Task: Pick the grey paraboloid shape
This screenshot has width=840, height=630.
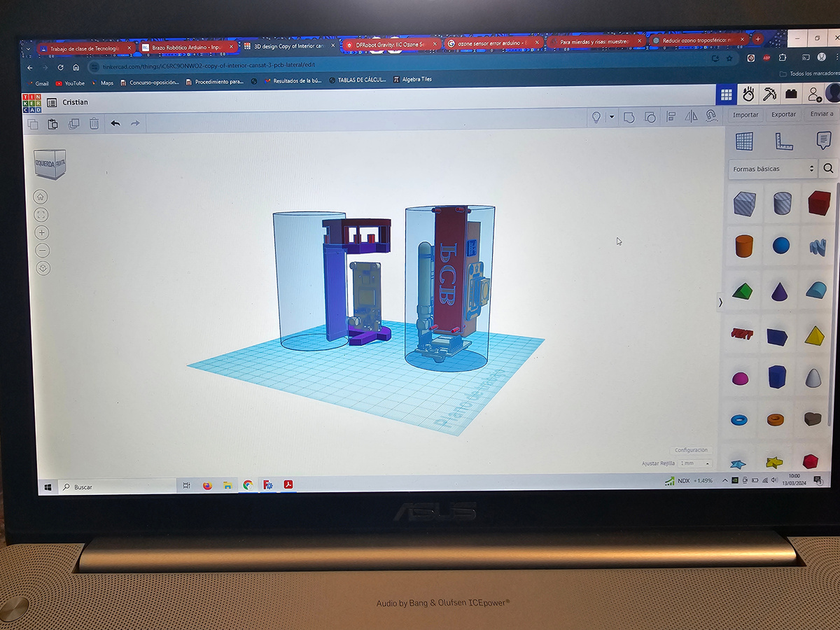Action: point(813,377)
